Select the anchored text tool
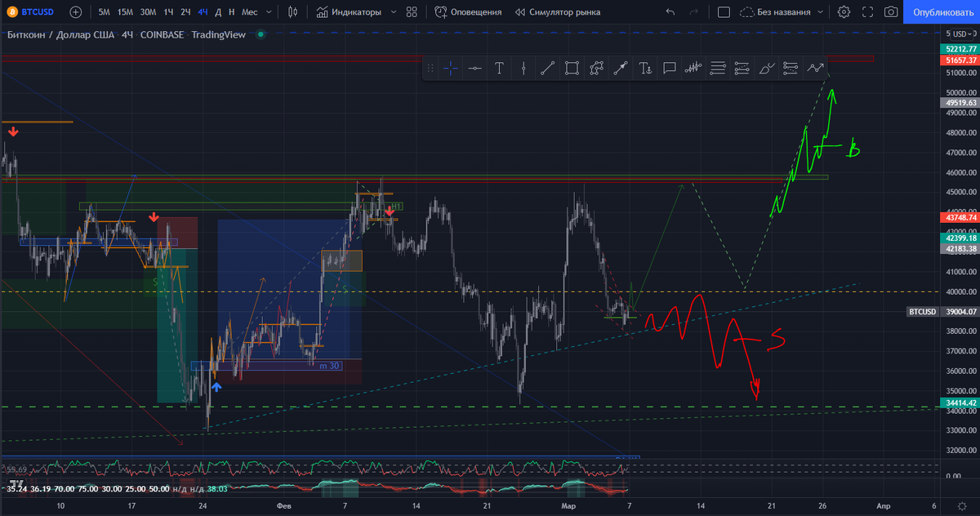 click(645, 68)
